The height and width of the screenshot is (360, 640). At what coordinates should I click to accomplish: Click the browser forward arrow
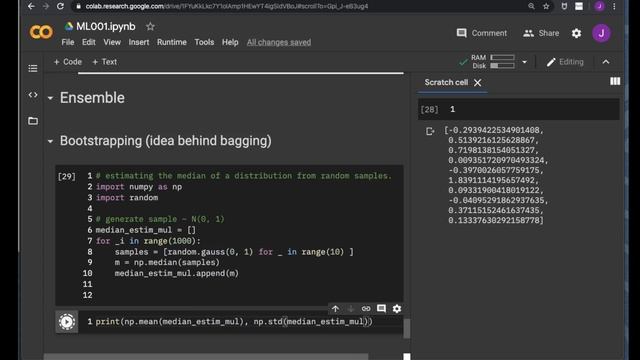46,6
